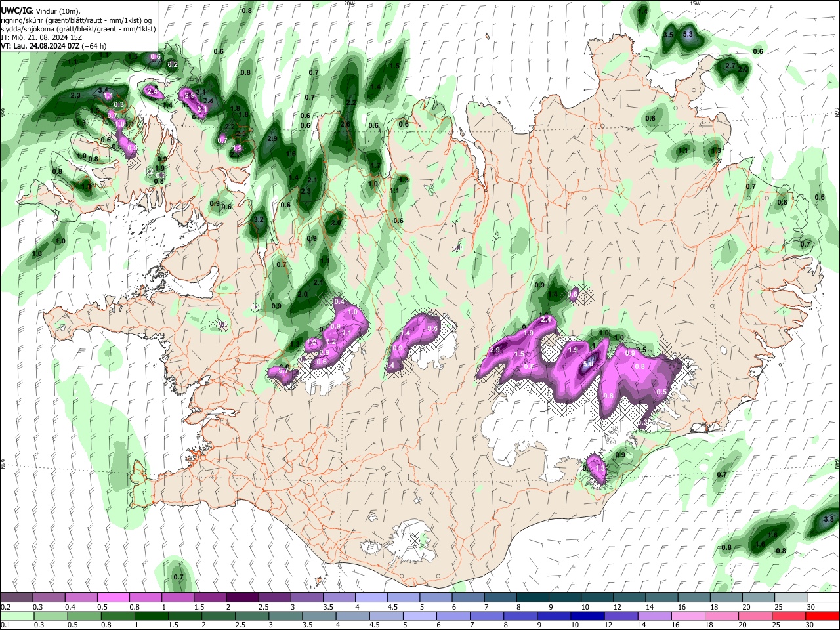Click the '5.3' precipitation value on the map
Image resolution: width=840 pixels, height=630 pixels.
click(688, 34)
